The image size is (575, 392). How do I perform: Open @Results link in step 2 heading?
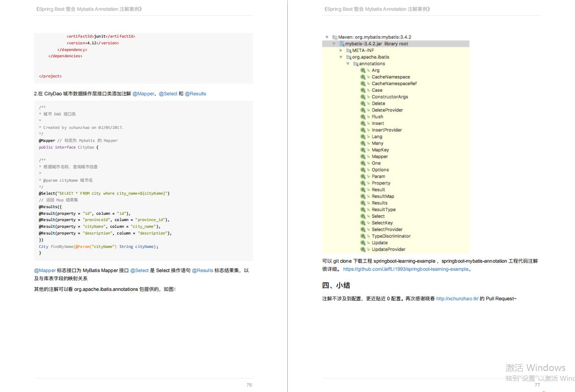click(196, 94)
